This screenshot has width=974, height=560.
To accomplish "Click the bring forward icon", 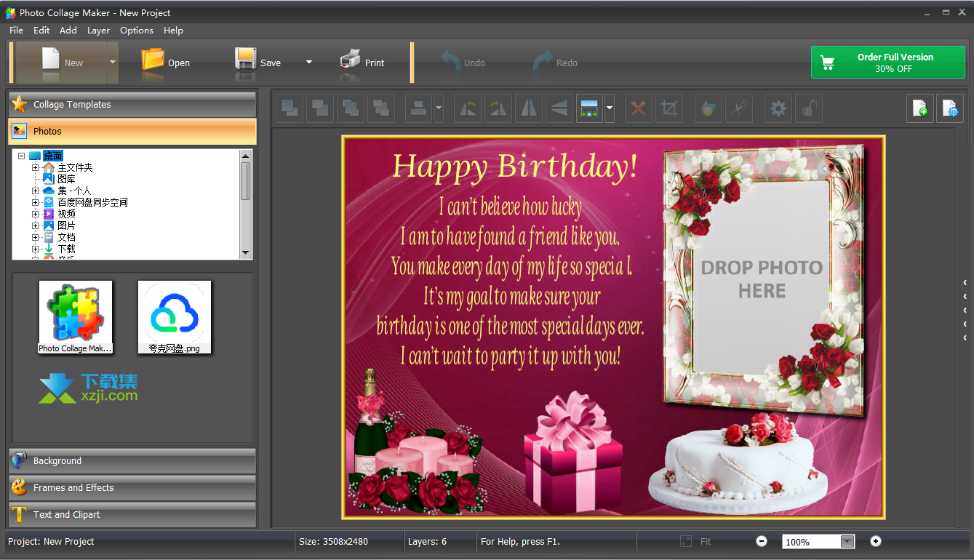I will [320, 109].
